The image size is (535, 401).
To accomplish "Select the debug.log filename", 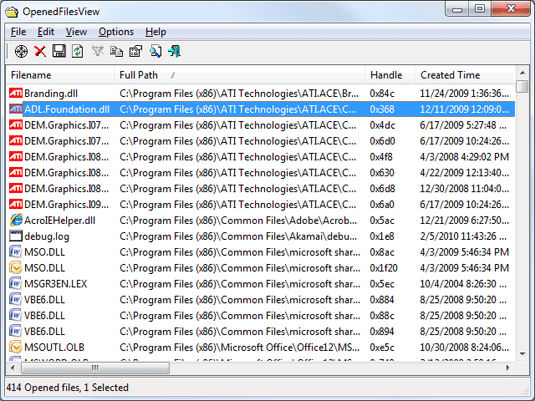I will (47, 237).
